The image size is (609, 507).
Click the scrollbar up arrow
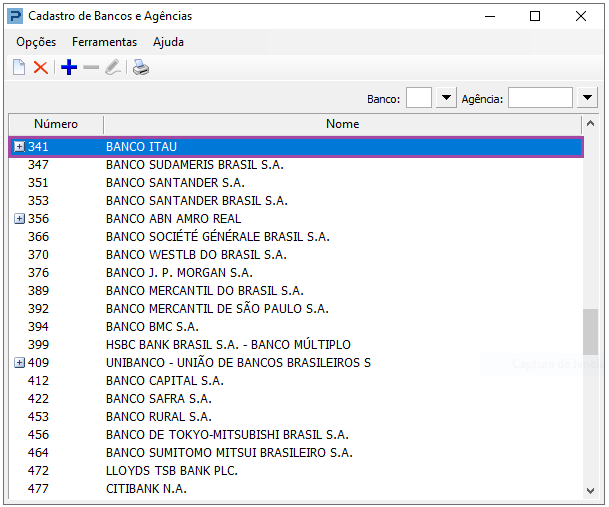[x=591, y=124]
